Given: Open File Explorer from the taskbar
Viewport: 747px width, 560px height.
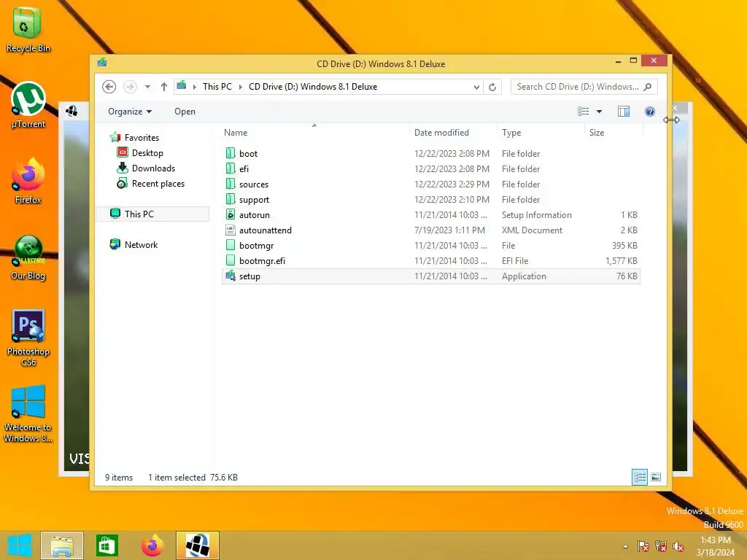Looking at the screenshot, I should pyautogui.click(x=62, y=545).
